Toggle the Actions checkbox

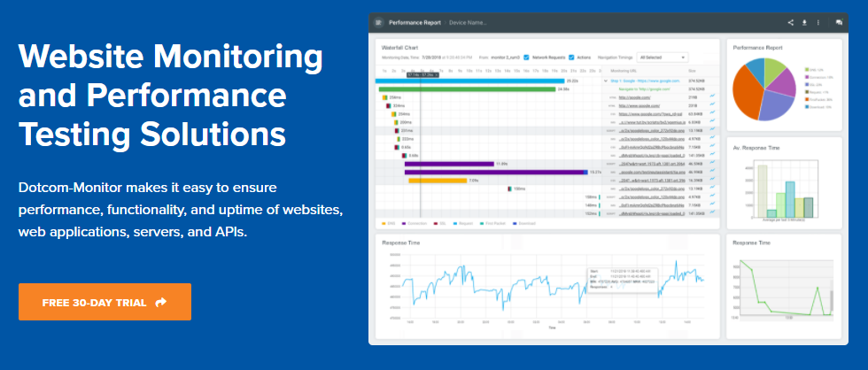coord(571,57)
